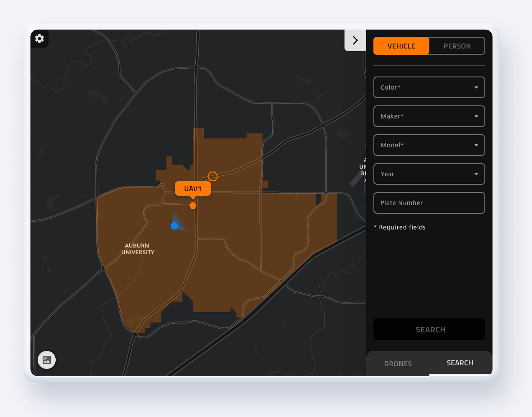Open the Color dropdown
532x417 pixels.
click(429, 87)
